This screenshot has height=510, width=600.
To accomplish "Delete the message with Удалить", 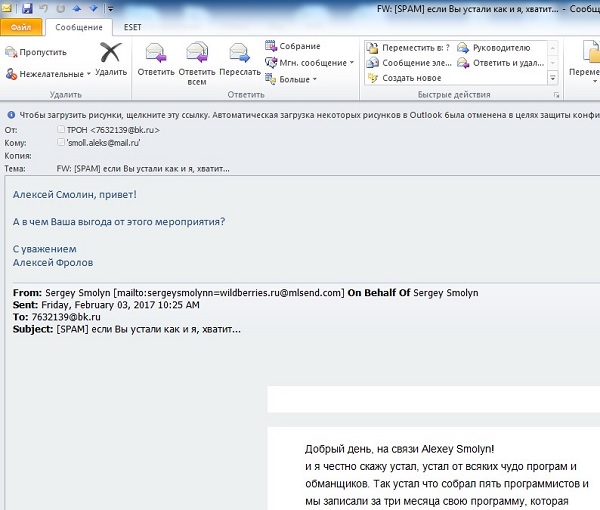I will (x=111, y=59).
